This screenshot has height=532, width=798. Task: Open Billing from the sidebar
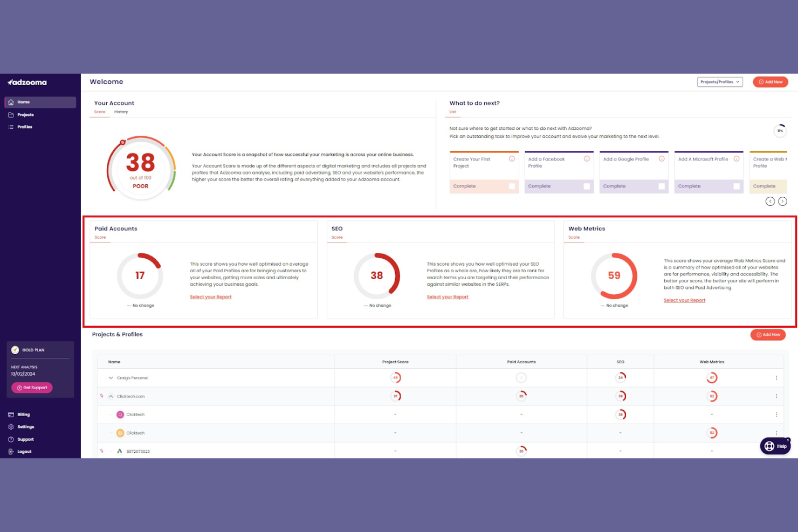[23, 414]
